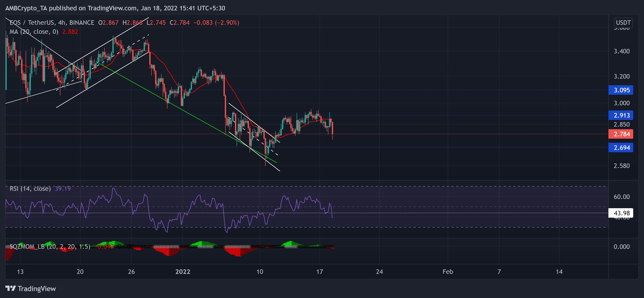644x298 pixels.
Task: Click the 0.000 momentum scale label
Action: click(622, 247)
